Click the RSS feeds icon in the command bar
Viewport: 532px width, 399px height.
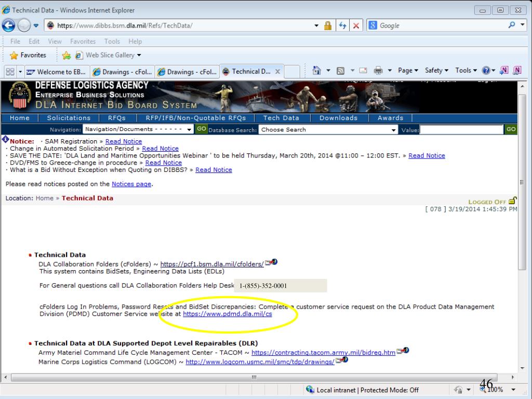[x=338, y=71]
